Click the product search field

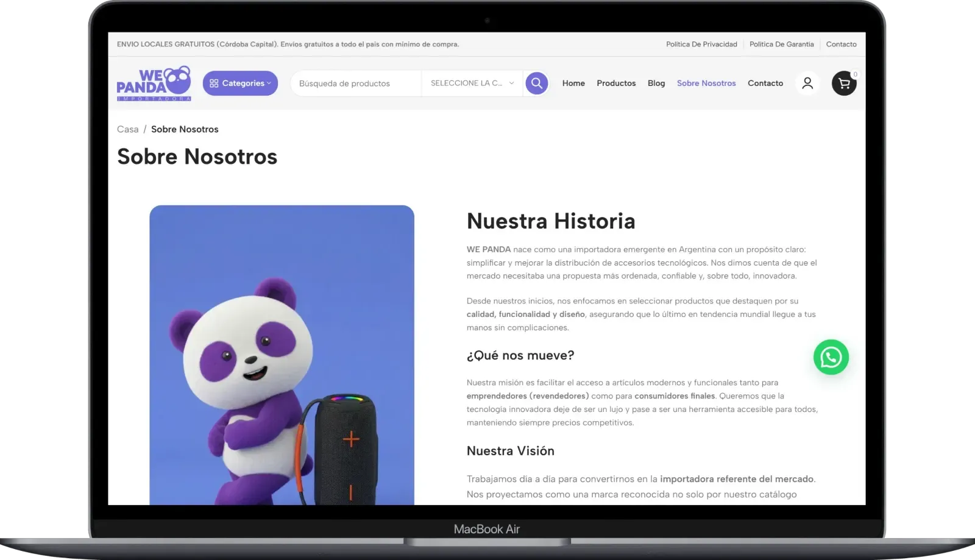356,83
